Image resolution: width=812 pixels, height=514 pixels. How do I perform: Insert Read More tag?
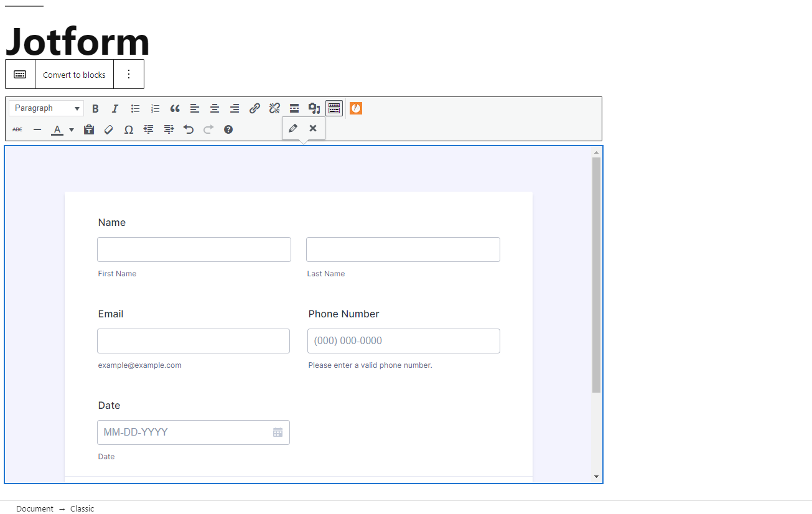point(294,108)
